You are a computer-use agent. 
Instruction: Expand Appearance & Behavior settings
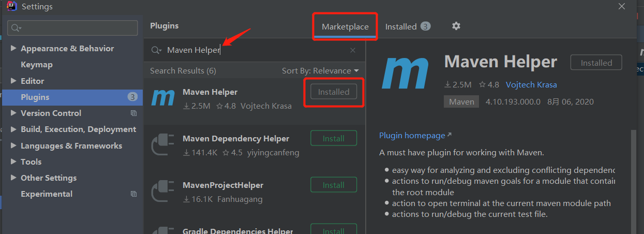coord(13,49)
